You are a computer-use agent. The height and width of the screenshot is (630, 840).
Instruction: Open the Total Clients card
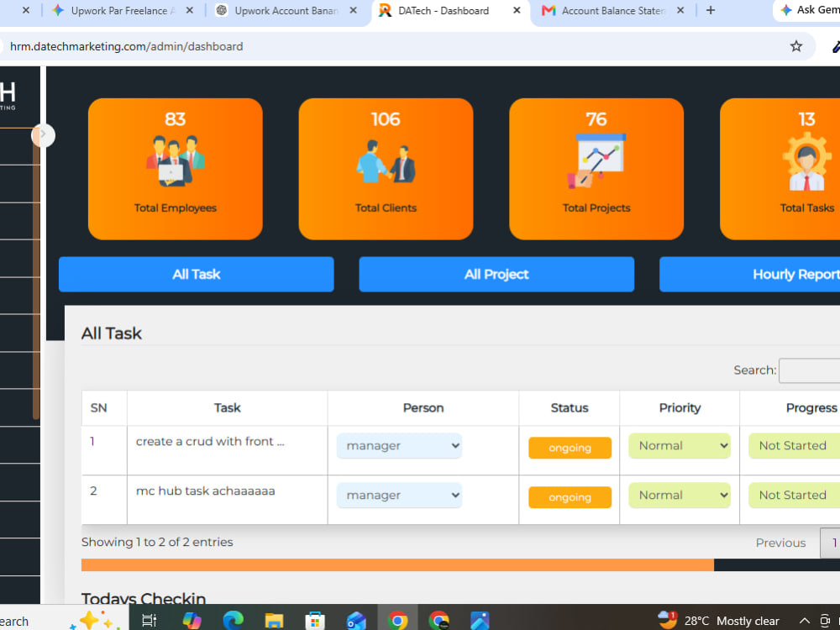pos(386,169)
